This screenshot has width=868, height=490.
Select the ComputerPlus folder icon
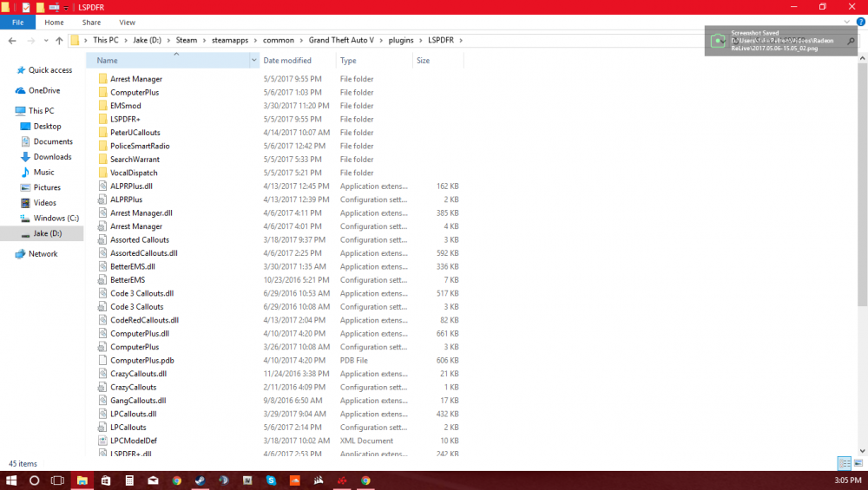click(x=102, y=92)
